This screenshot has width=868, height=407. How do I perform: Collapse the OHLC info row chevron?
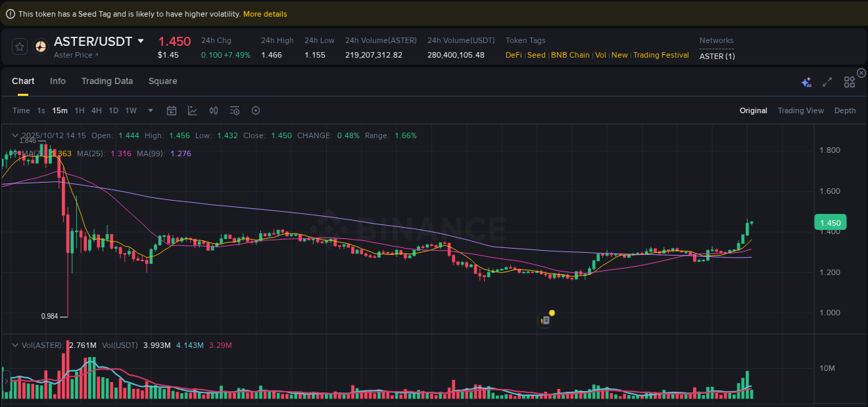click(15, 135)
